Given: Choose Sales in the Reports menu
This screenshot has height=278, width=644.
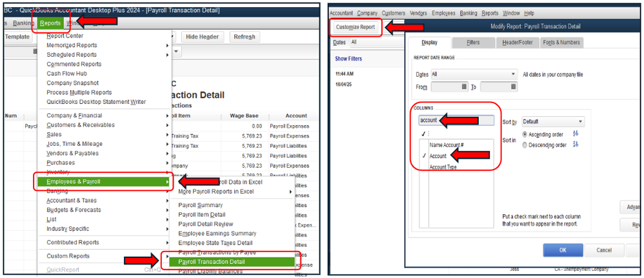Looking at the screenshot, I should pyautogui.click(x=54, y=134).
